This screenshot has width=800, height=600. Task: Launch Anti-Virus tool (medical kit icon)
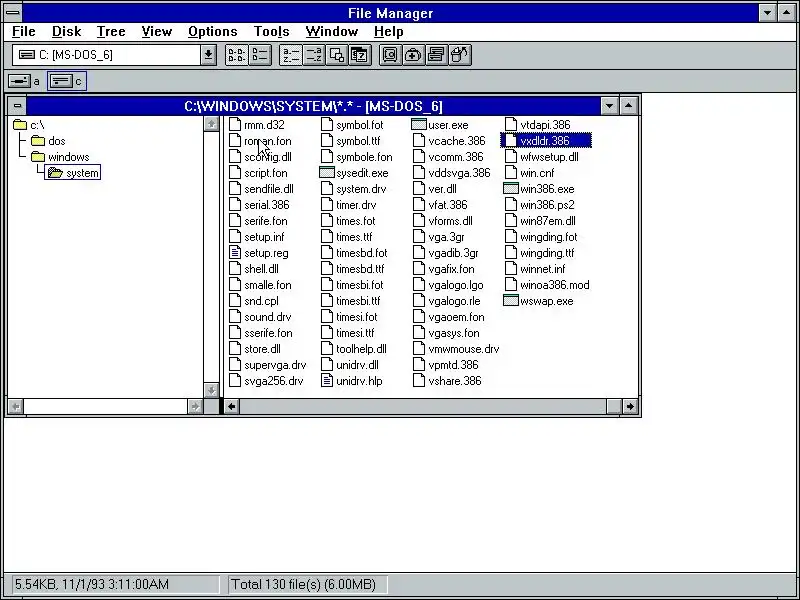point(413,55)
